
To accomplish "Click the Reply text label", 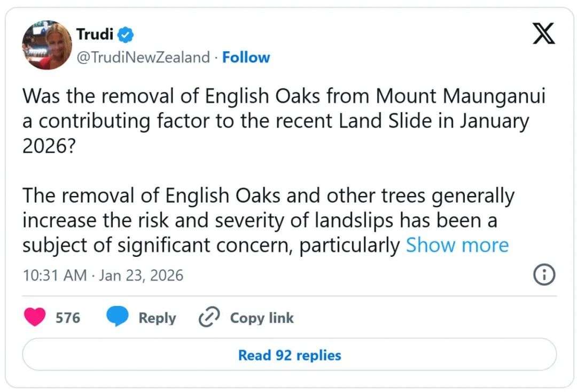I will (157, 318).
